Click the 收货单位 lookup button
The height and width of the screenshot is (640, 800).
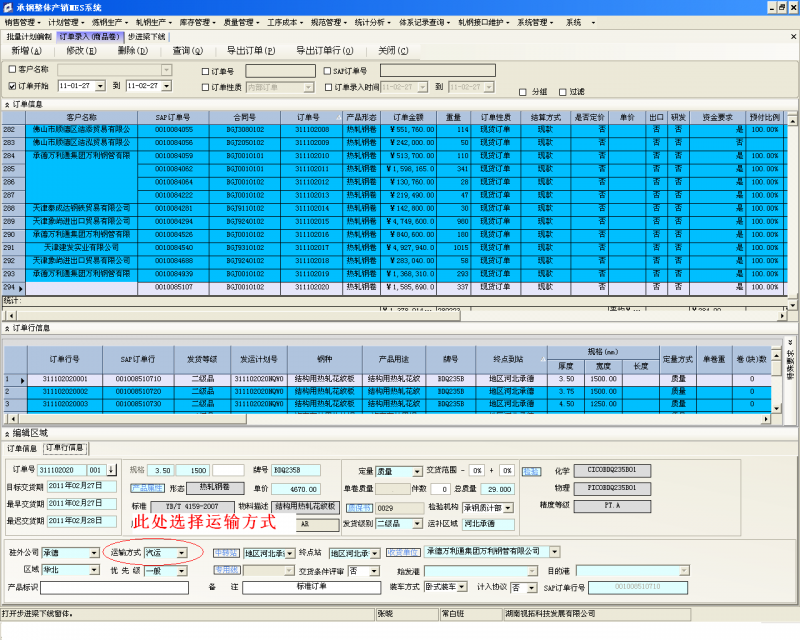click(x=403, y=552)
